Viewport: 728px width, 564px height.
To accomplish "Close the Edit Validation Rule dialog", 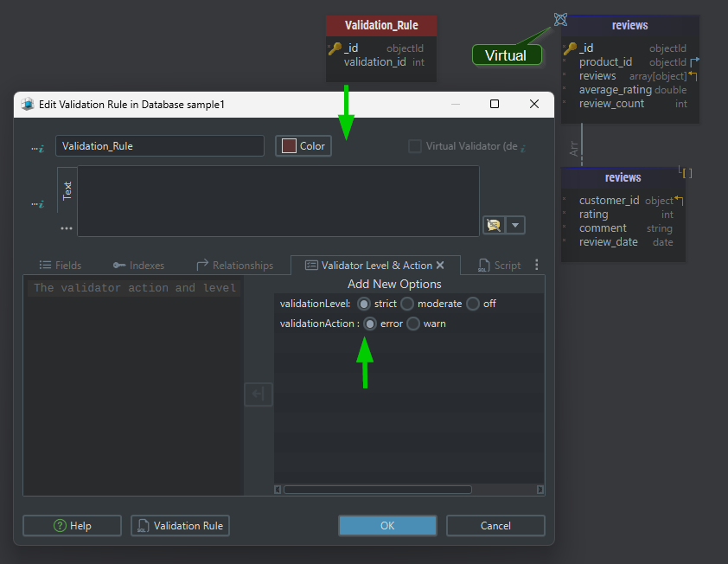I will pos(534,104).
